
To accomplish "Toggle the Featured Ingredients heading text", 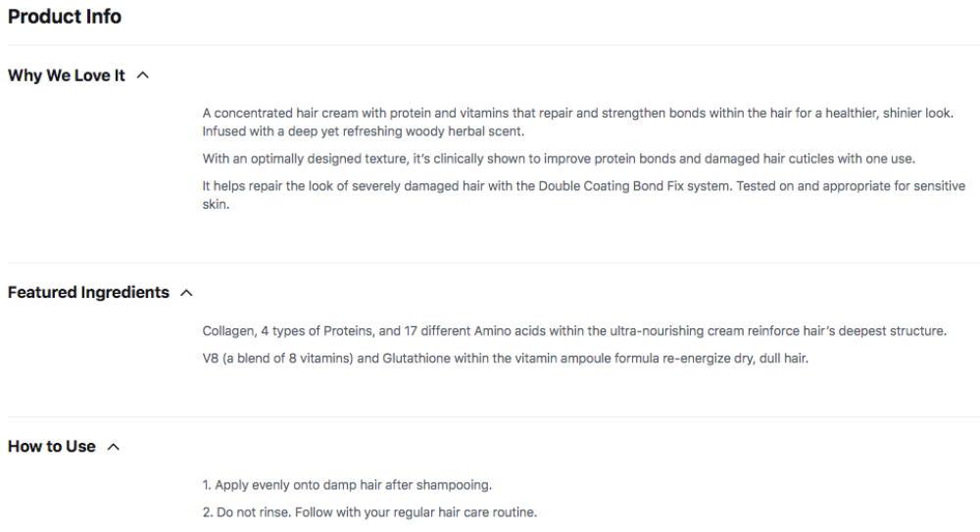I will point(88,293).
